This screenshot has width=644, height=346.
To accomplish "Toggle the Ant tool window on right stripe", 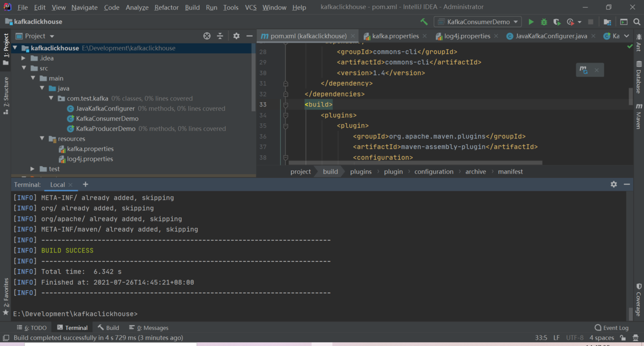I will point(638,43).
